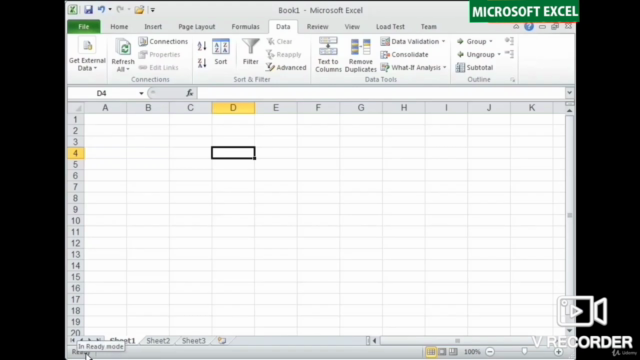This screenshot has height=360, width=640.
Task: Open the Group dropdown arrow
Action: 491,41
